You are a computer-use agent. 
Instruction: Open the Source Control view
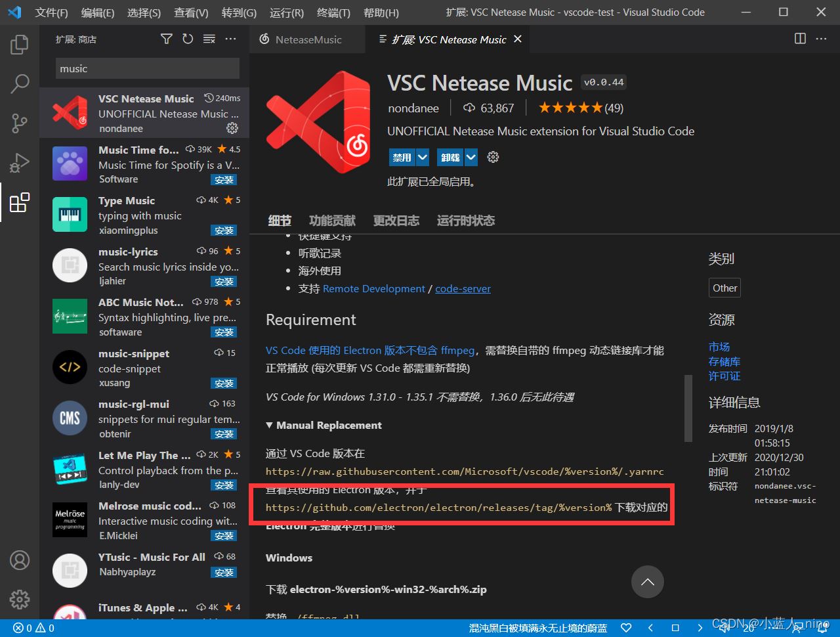tap(20, 123)
